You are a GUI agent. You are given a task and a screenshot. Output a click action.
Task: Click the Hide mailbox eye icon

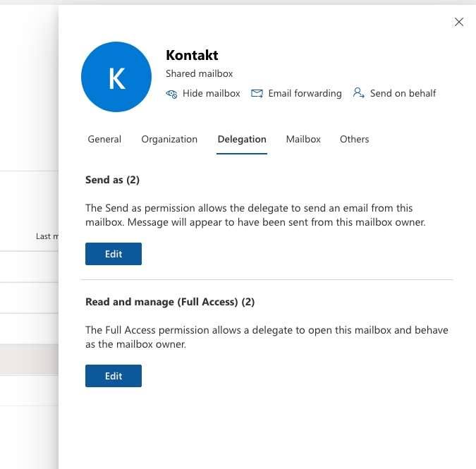(171, 94)
